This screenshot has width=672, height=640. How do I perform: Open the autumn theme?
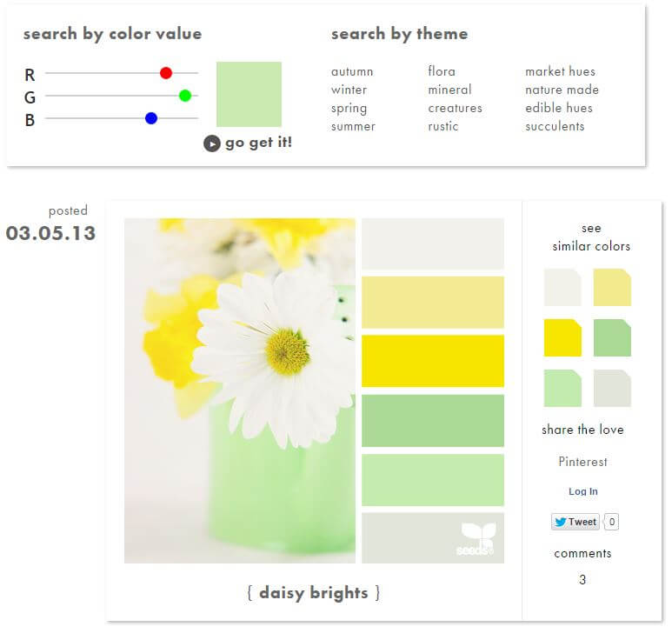tap(352, 71)
